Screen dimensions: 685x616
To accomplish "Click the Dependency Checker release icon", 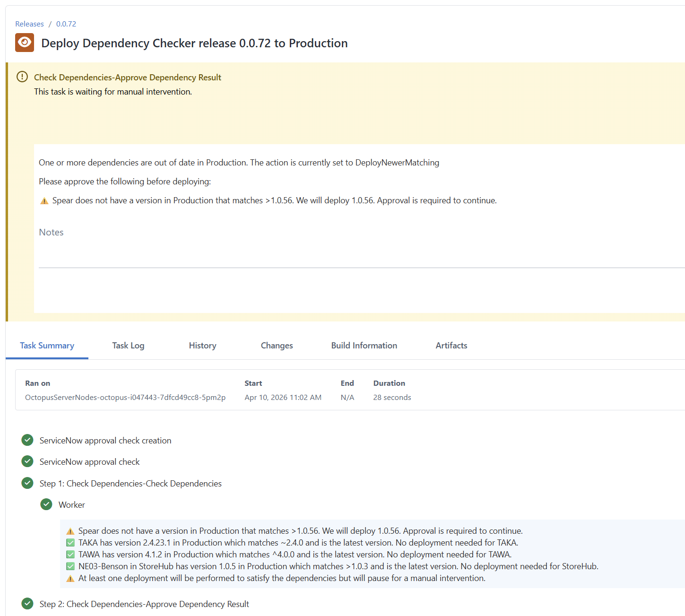I will pos(24,43).
